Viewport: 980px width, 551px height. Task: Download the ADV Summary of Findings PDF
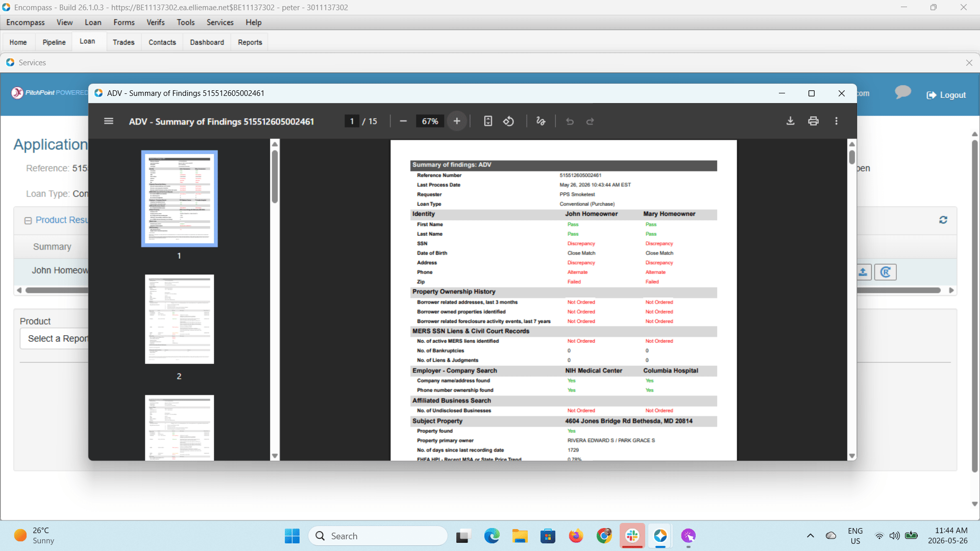click(x=790, y=121)
